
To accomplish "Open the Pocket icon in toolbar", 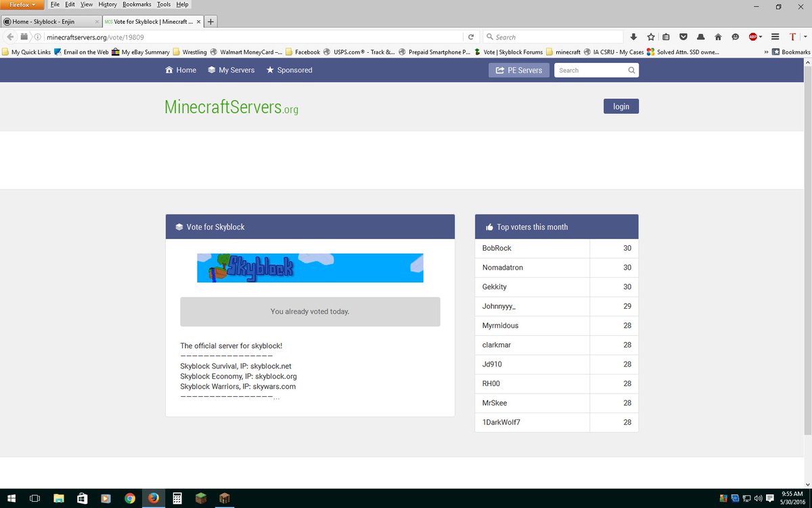I will [683, 37].
